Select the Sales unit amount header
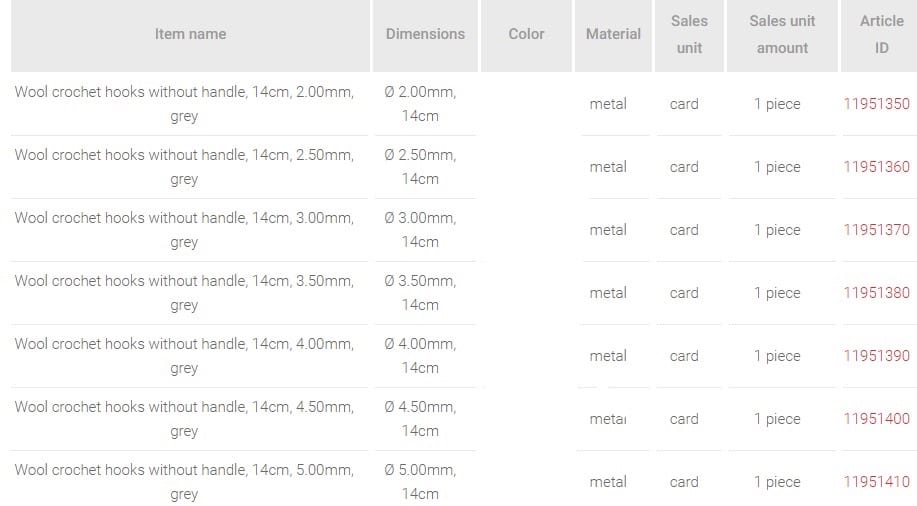This screenshot has width=917, height=506. 782,34
